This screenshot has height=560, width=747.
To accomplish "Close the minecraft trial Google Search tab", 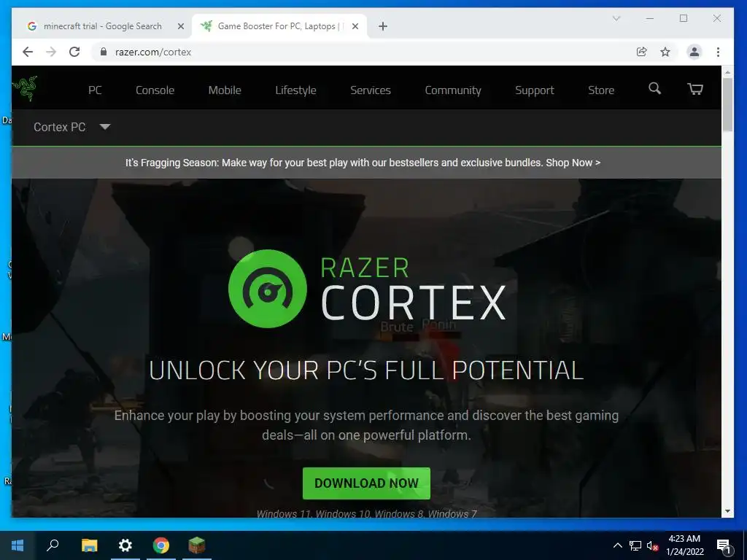I will pyautogui.click(x=181, y=26).
